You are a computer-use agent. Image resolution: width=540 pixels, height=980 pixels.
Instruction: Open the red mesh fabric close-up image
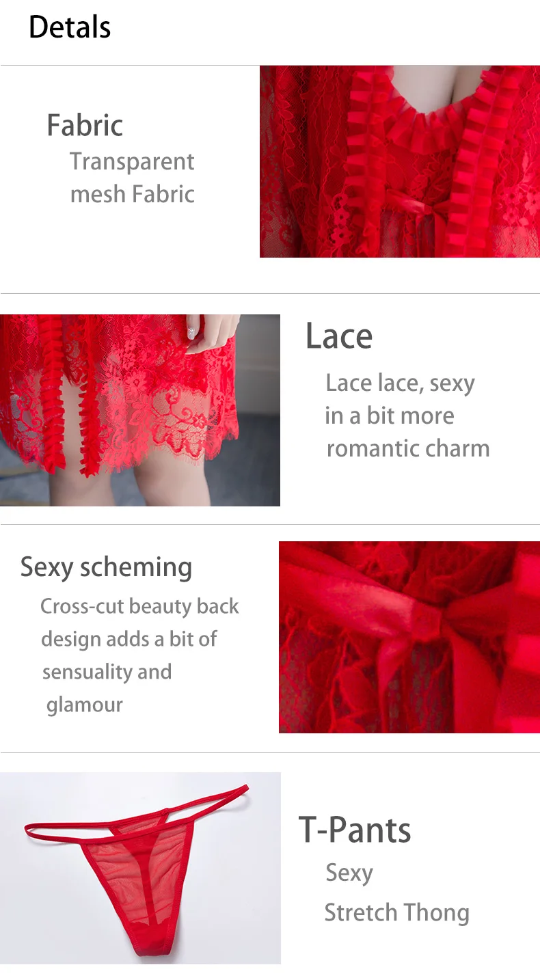400,161
